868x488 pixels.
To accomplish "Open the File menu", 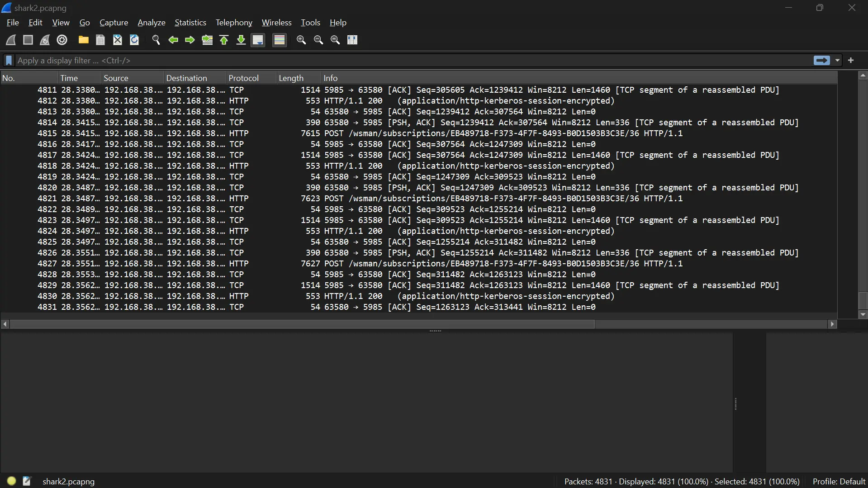I will [x=13, y=23].
